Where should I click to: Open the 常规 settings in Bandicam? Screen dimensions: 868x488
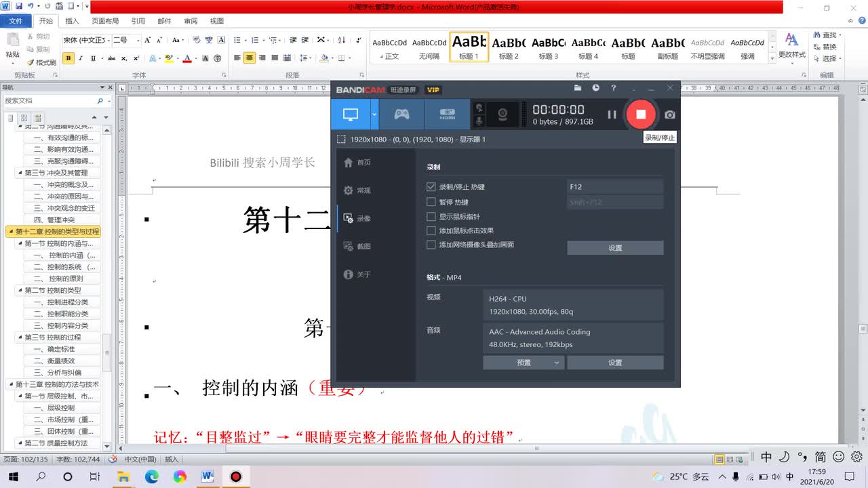357,190
